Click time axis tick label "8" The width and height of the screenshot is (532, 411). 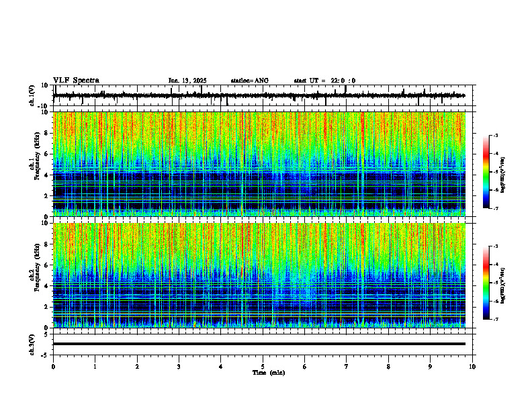[388, 367]
